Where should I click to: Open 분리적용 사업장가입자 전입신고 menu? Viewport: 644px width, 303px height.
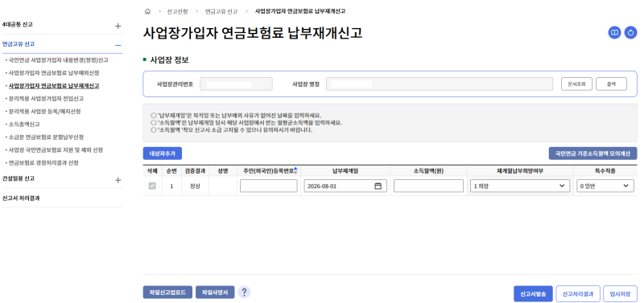tap(46, 99)
